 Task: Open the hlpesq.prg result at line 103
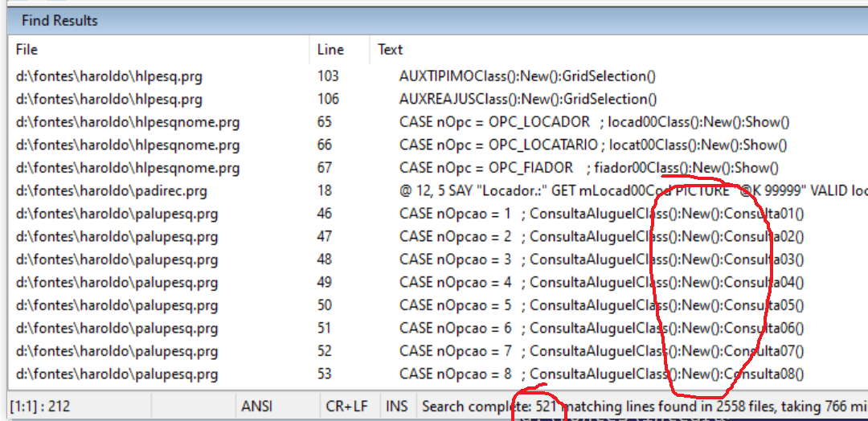108,76
